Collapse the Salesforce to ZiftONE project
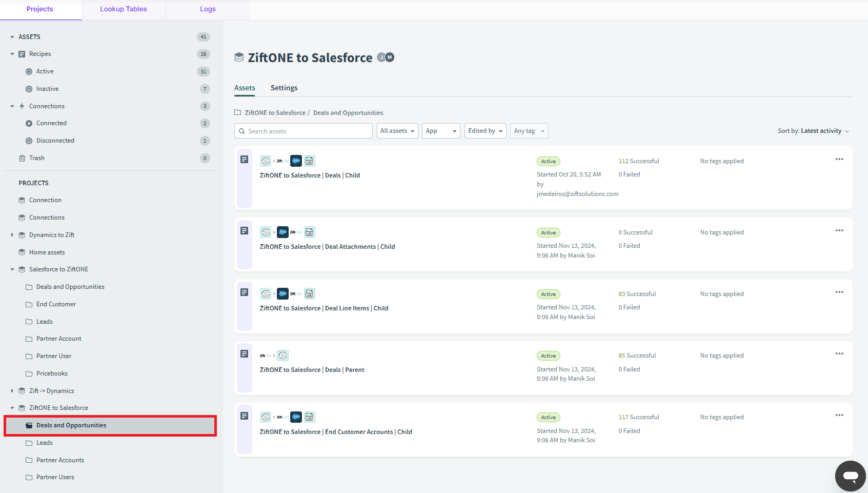 coord(12,269)
